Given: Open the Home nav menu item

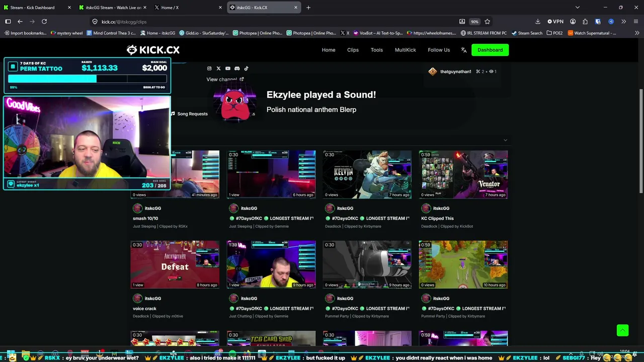Looking at the screenshot, I should pyautogui.click(x=329, y=50).
